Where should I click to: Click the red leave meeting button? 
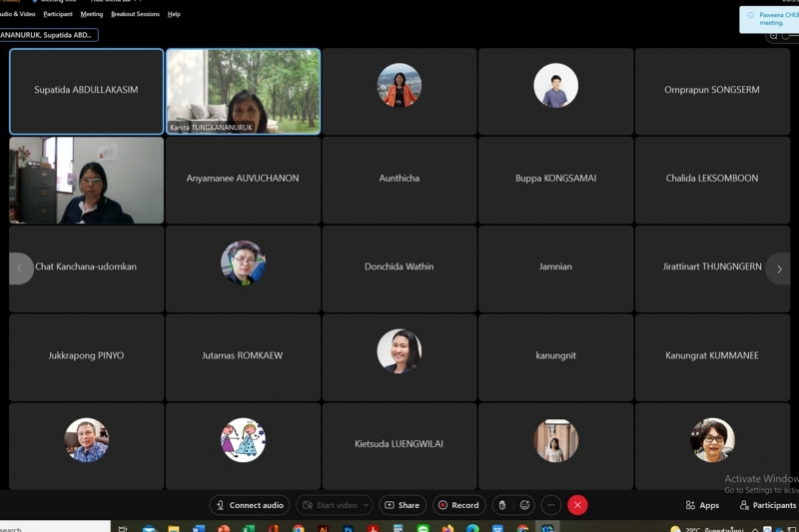pos(577,505)
